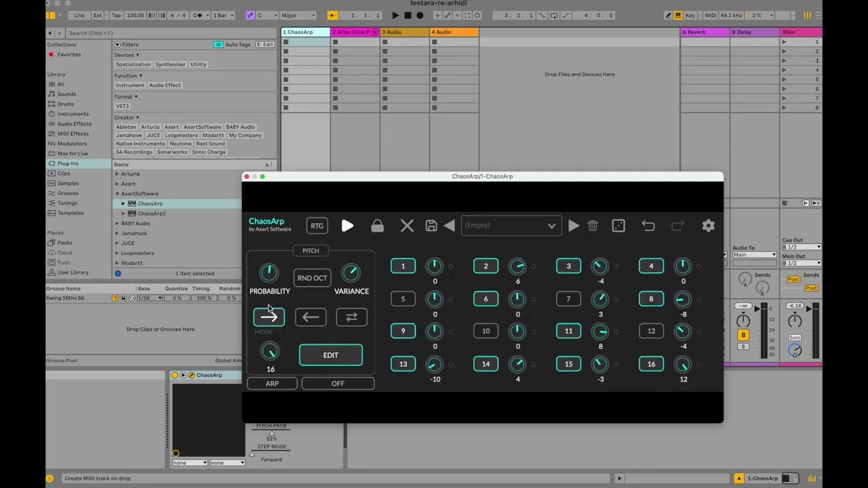Toggle ChaosArp sequencer step 1
This screenshot has height=488, width=868.
point(403,266)
